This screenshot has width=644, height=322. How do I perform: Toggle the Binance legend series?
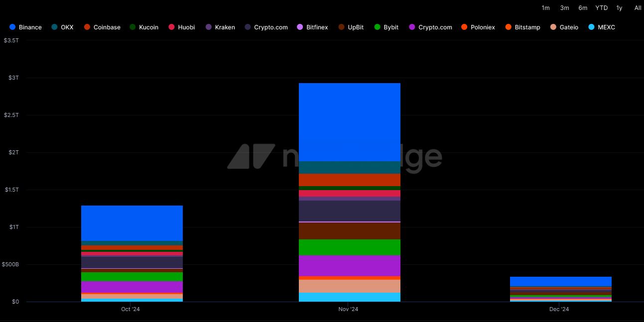pyautogui.click(x=30, y=27)
